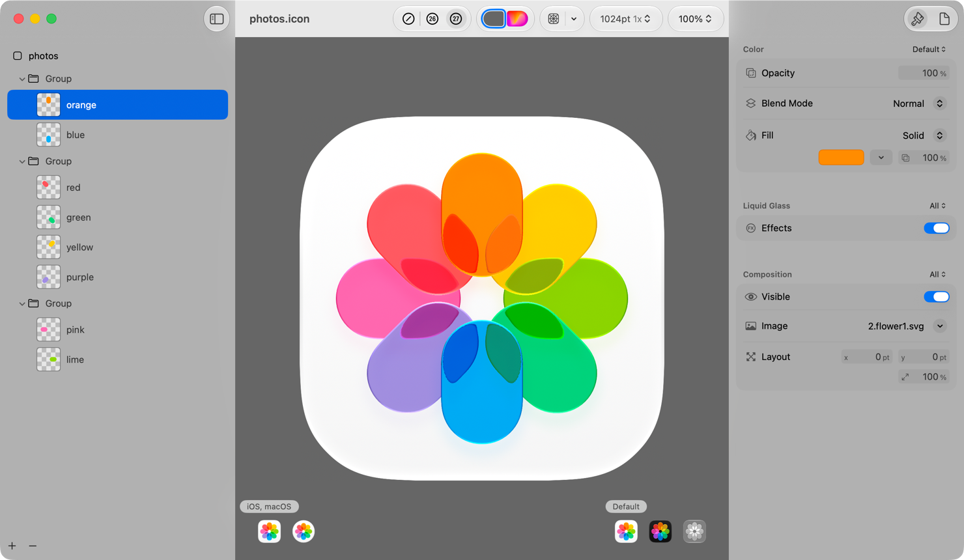Image resolution: width=964 pixels, height=560 pixels.
Task: Click the pink layer thumbnail
Action: click(x=49, y=329)
